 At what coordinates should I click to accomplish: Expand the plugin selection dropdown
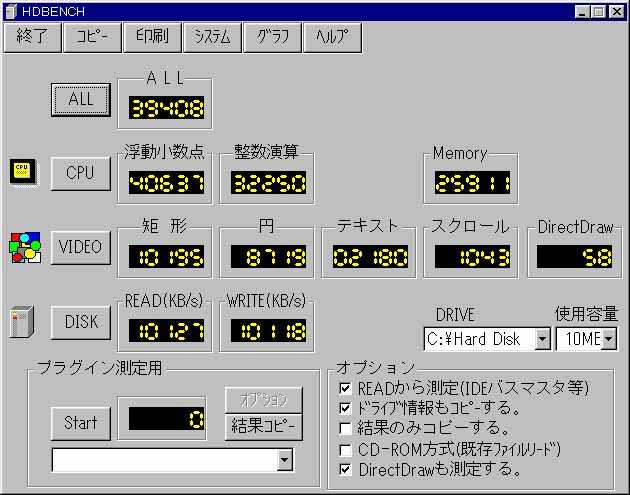coord(284,460)
